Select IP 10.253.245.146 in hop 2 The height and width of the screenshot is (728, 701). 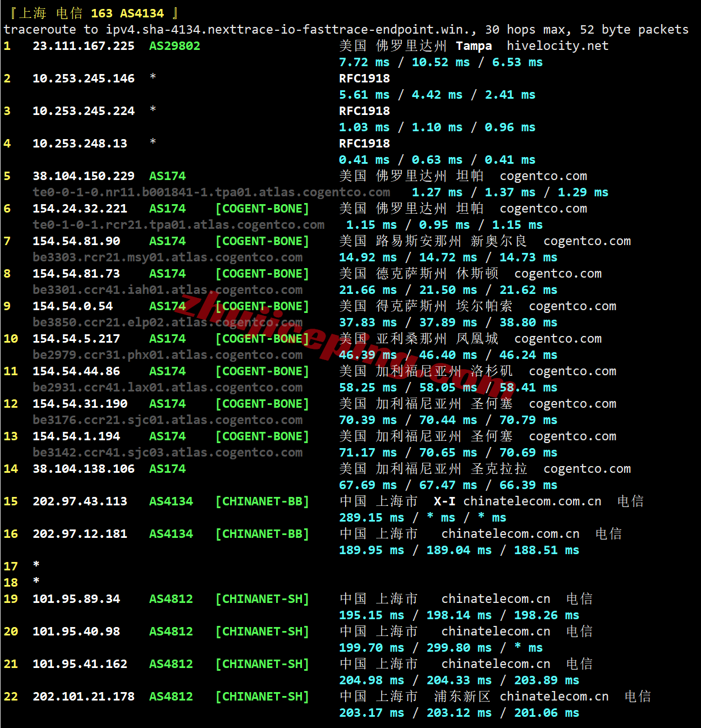84,79
